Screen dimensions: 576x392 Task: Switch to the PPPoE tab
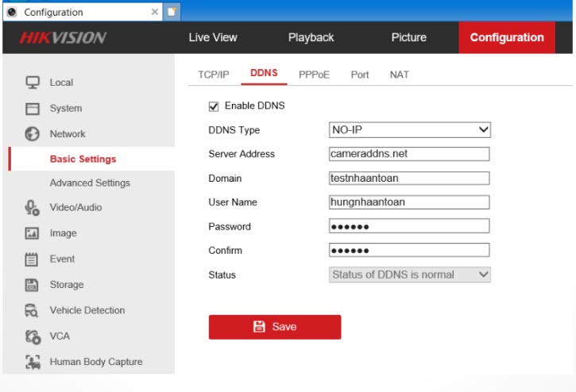click(x=314, y=75)
